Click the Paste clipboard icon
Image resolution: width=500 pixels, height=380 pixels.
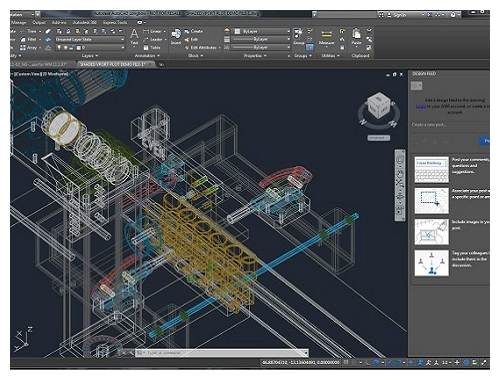tap(356, 37)
